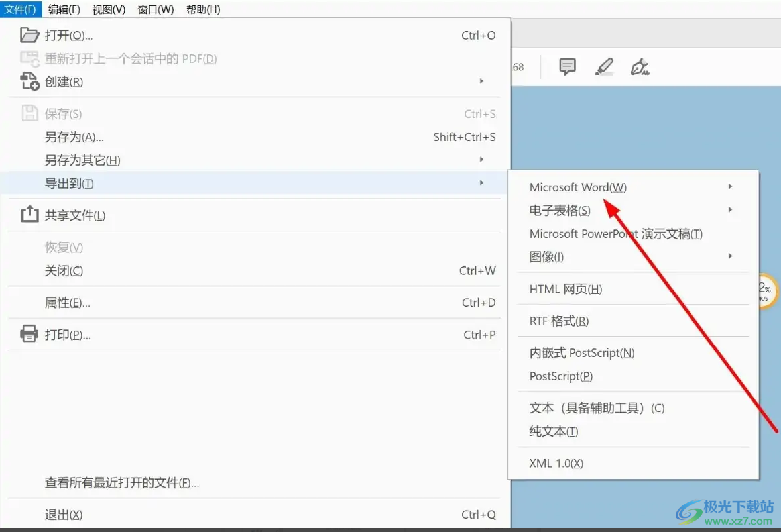Click the share file upload icon
Screen dimensions: 781x532
30,214
